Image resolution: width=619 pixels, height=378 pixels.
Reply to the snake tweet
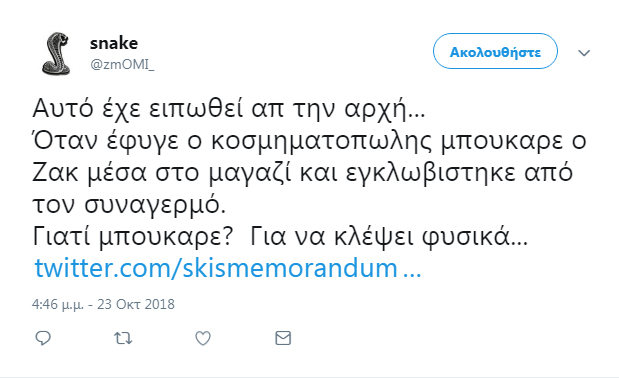coord(43,338)
